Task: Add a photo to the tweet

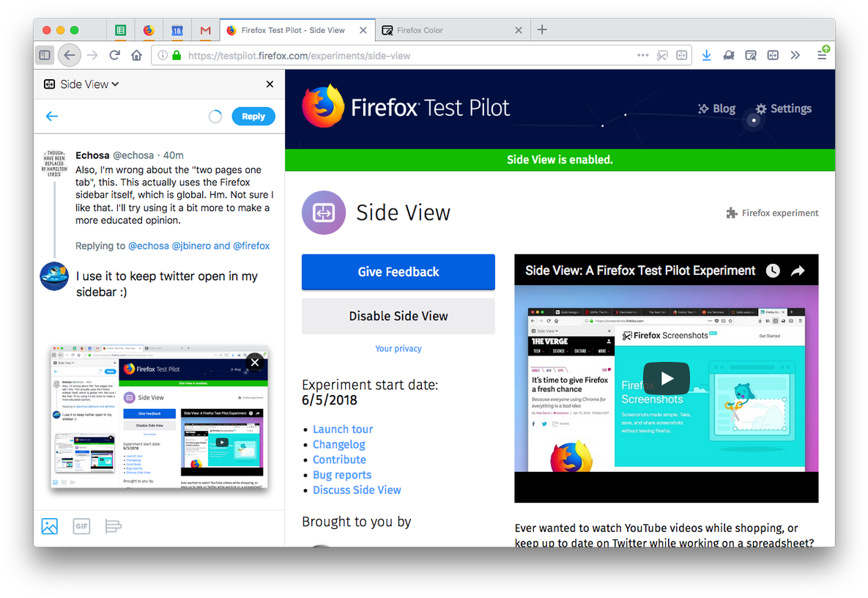Action: point(50,526)
